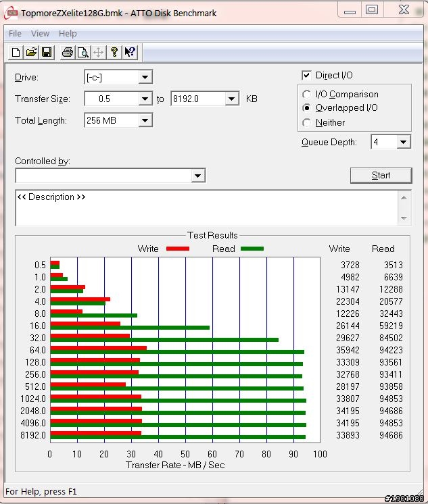Click the ATTO application icon in title bar
Screen dimensions: 428x504
click(x=11, y=14)
